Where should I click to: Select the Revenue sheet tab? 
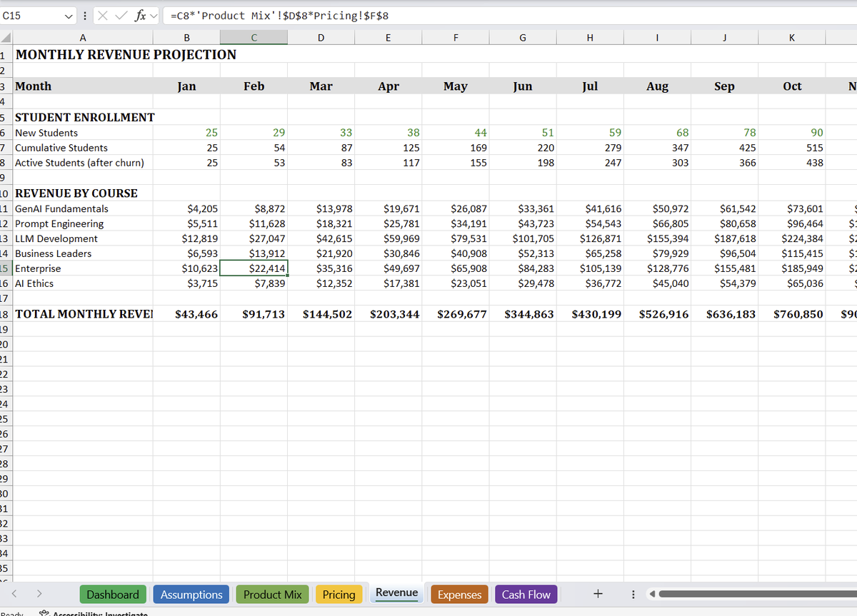point(396,593)
